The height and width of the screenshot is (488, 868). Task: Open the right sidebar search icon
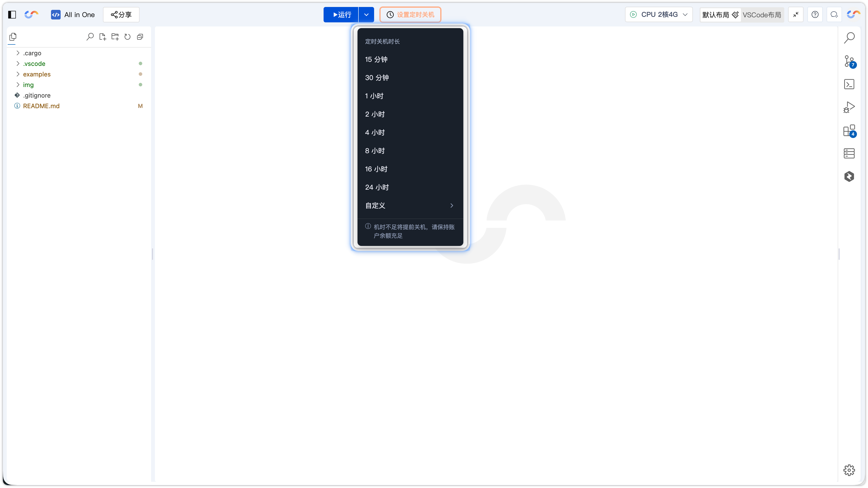pyautogui.click(x=849, y=38)
